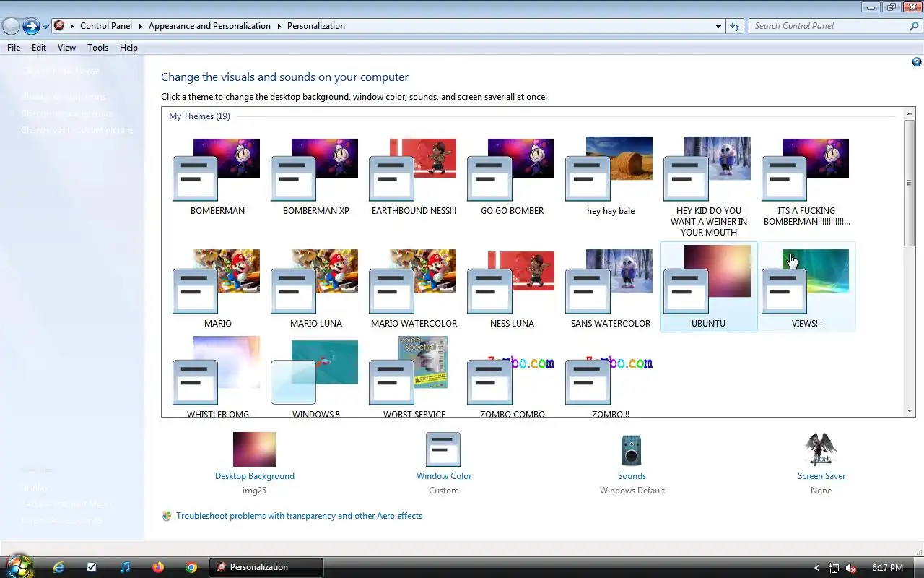Click the My Themes (19) header
This screenshot has width=924, height=578.
coord(199,116)
